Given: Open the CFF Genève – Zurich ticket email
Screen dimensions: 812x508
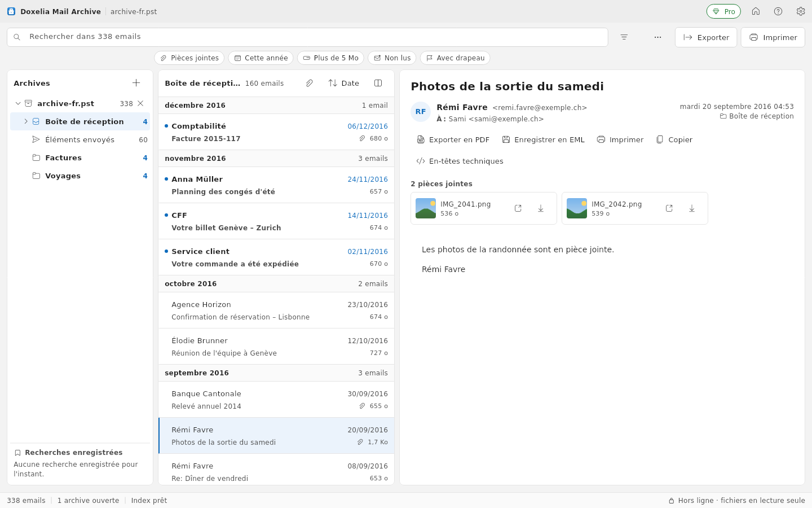Looking at the screenshot, I should (x=276, y=221).
